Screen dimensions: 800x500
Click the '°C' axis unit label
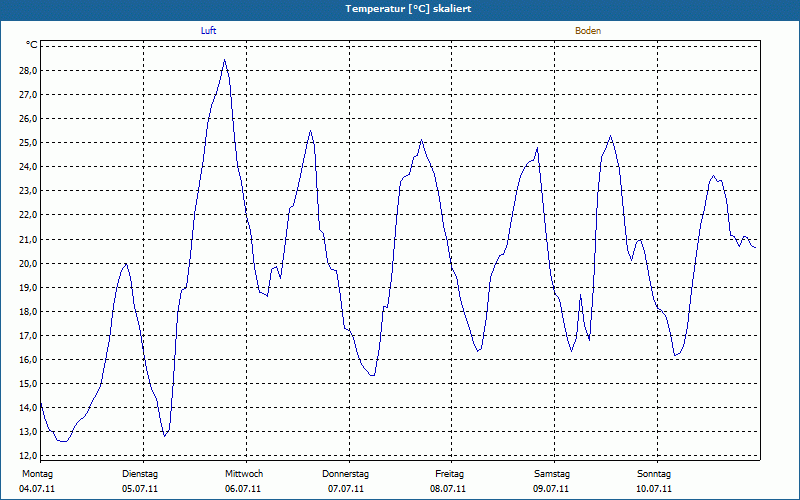32,45
